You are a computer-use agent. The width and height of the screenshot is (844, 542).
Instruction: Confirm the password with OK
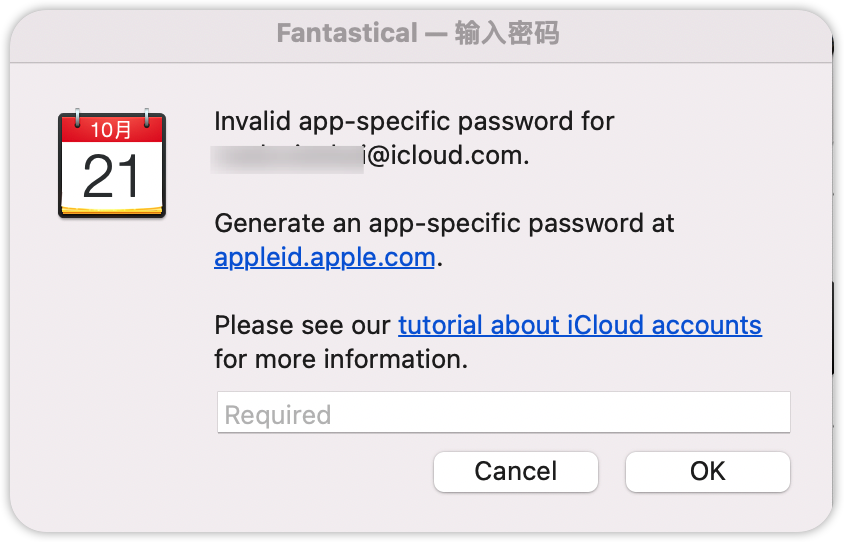(x=708, y=471)
